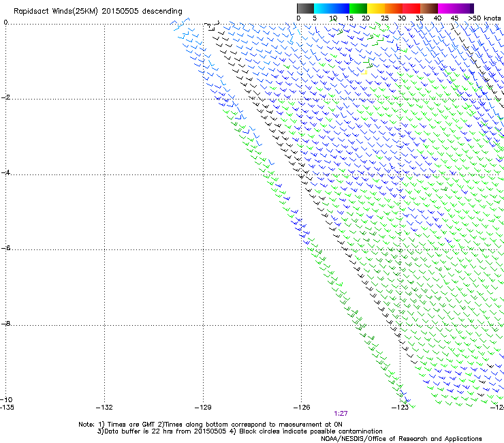Click the brown 35-40 knots legend swatch
504x443 pixels.
click(x=429, y=8)
